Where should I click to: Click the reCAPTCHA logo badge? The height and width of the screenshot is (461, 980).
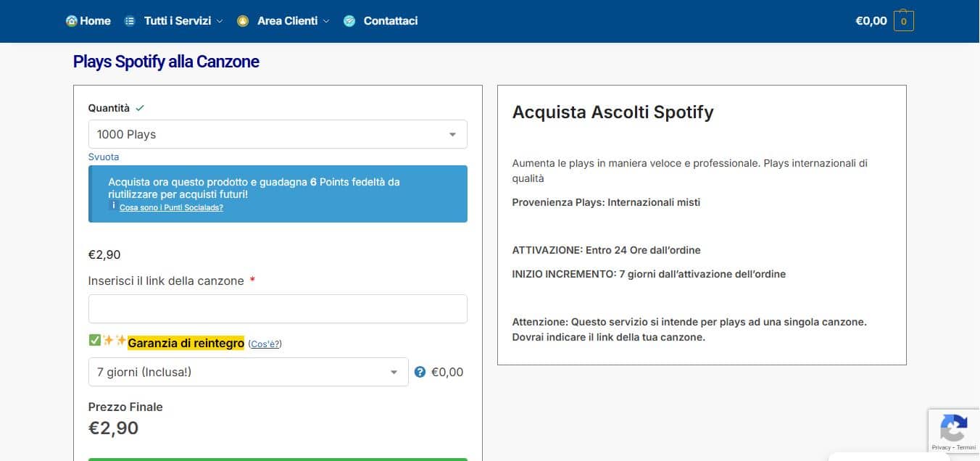(x=953, y=428)
